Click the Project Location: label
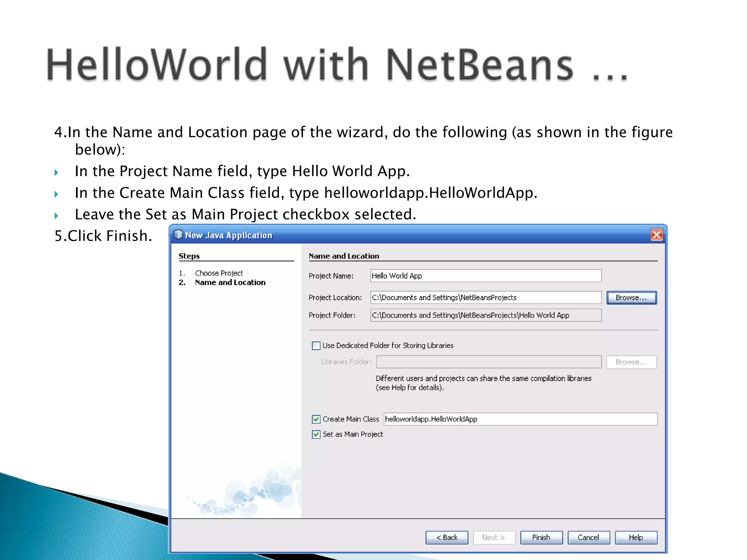 [x=335, y=297]
